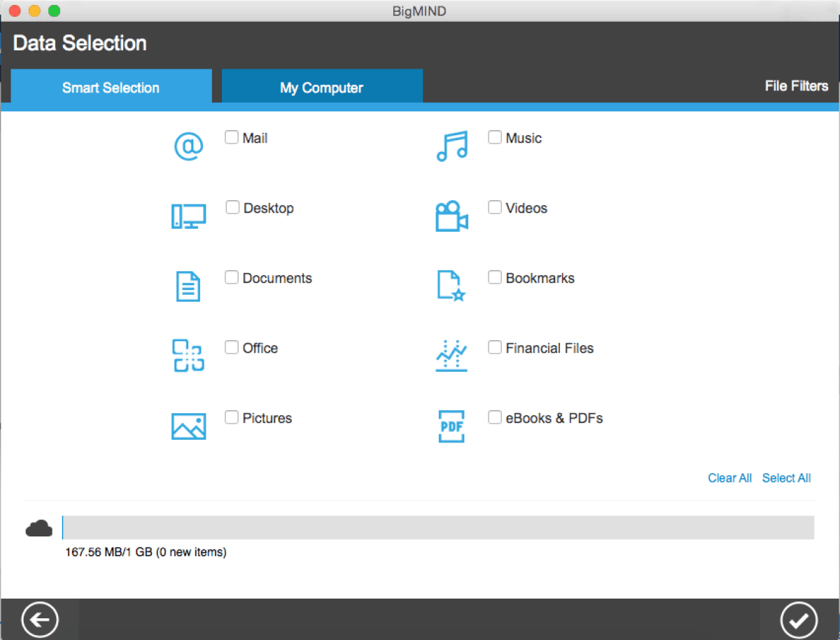Click the Office category icon

[x=188, y=356]
